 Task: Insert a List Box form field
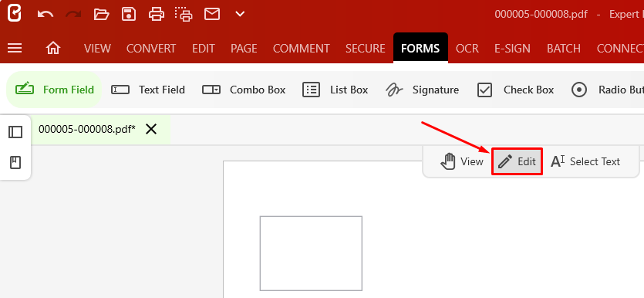coord(335,90)
